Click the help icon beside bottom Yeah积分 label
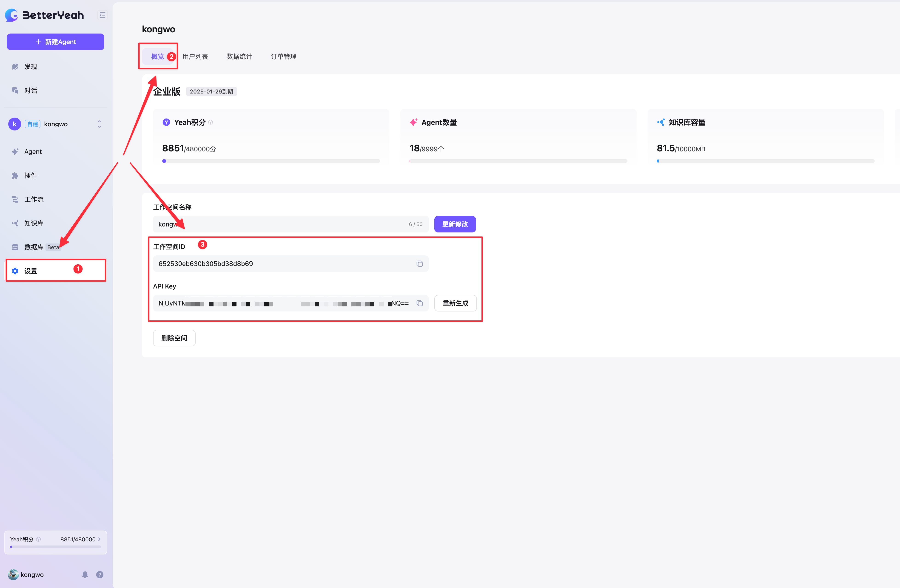 [x=38, y=539]
